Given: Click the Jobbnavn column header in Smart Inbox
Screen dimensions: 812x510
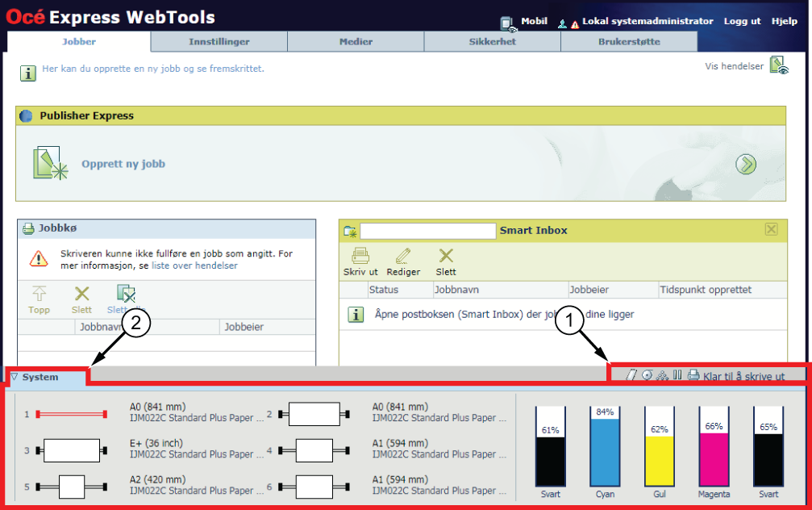Looking at the screenshot, I should click(500, 290).
